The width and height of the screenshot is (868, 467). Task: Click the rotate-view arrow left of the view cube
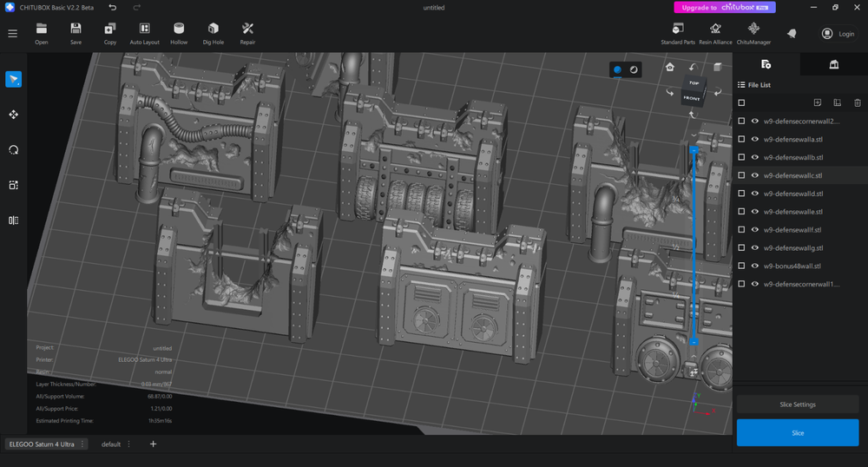coord(670,92)
